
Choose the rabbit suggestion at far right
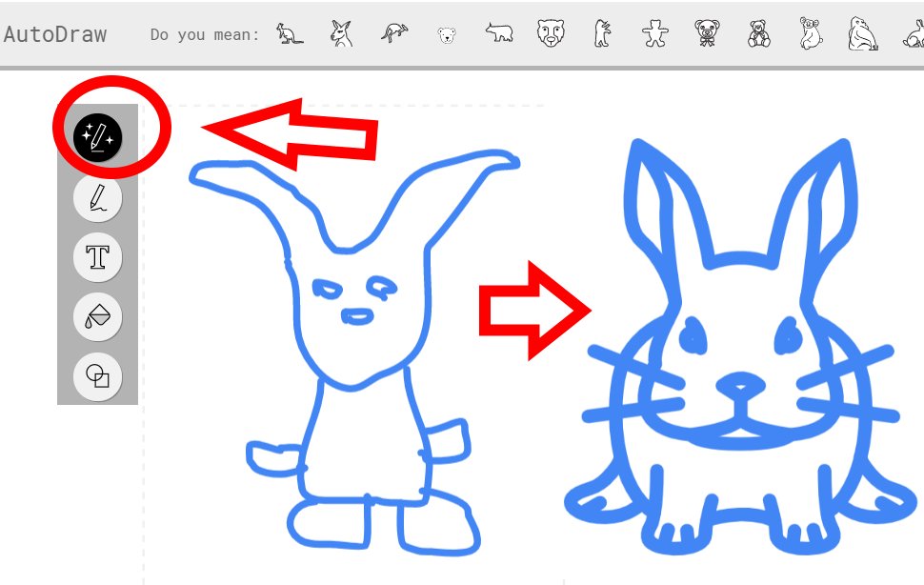tap(914, 34)
